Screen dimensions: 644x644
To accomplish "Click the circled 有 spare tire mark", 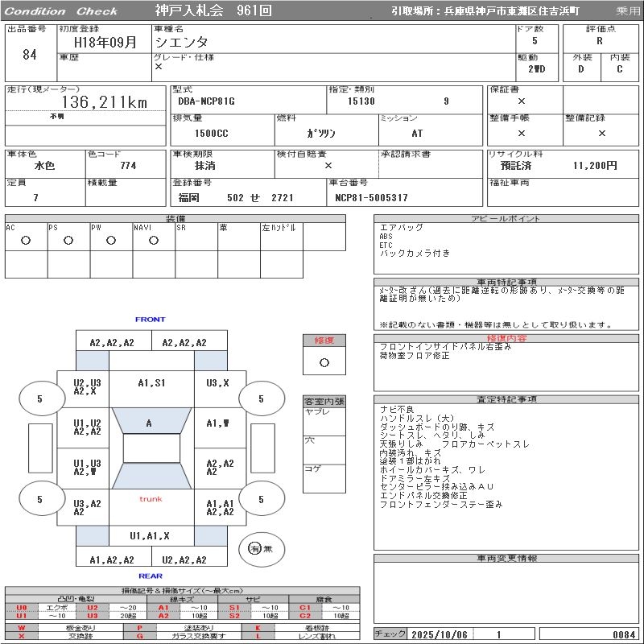I will [x=254, y=549].
